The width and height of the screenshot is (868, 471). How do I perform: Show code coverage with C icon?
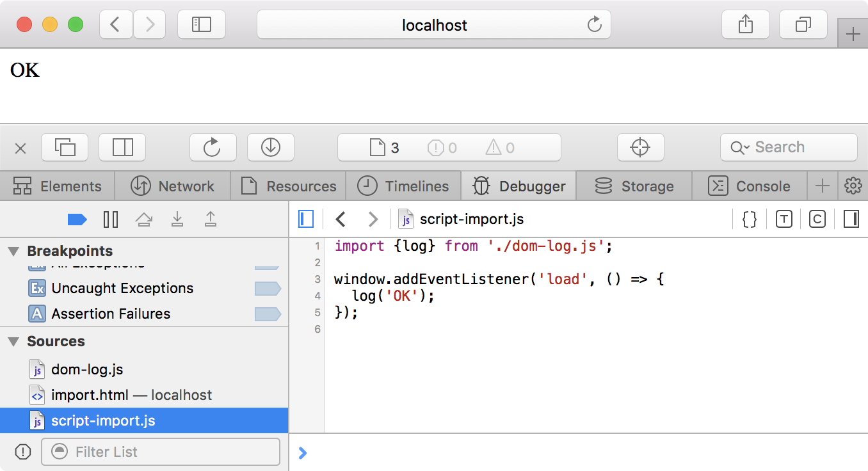817,220
